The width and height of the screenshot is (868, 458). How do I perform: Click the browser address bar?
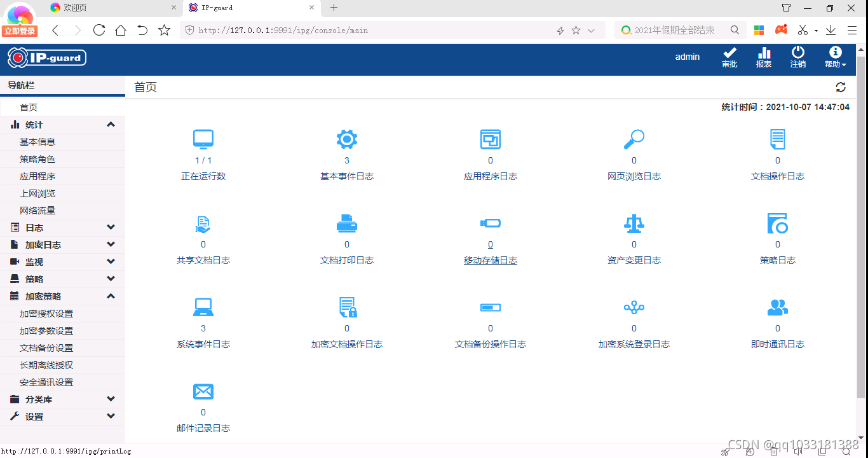tap(381, 29)
